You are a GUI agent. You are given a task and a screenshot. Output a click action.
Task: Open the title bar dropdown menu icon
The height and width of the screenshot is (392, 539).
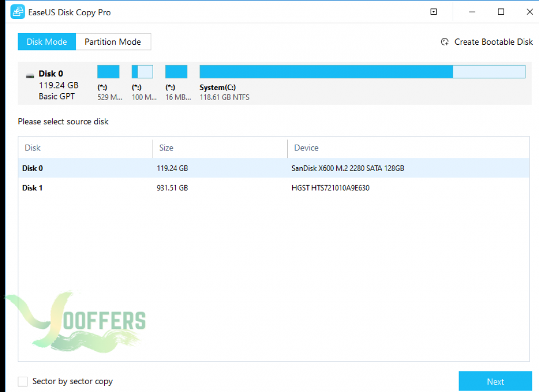click(434, 12)
